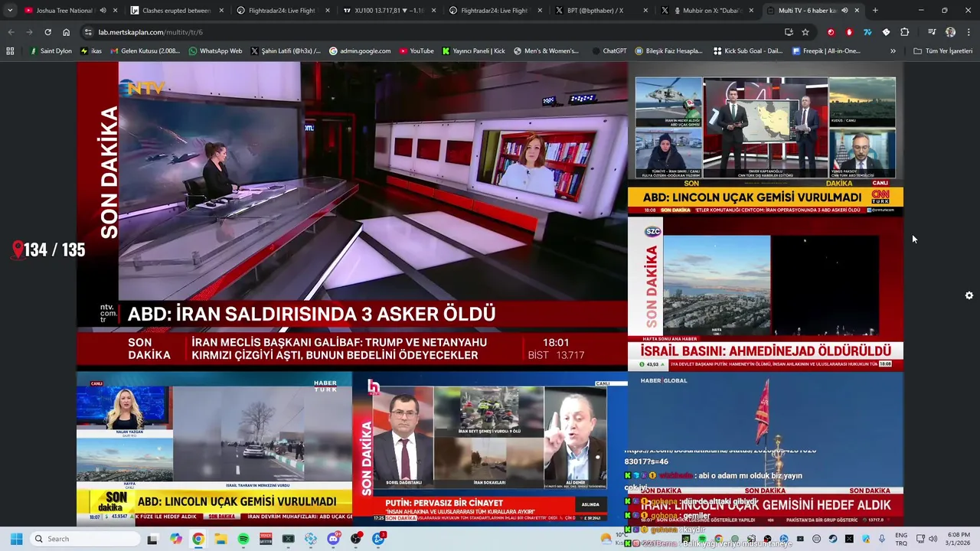
Task: Select the CNN Türk stream tile
Action: pos(766,139)
